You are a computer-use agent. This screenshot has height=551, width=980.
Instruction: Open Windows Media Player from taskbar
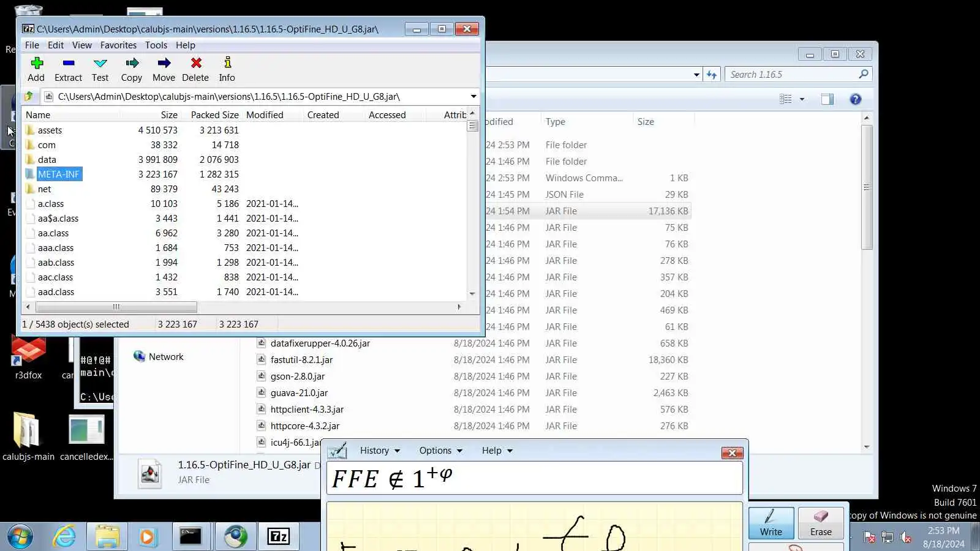148,537
